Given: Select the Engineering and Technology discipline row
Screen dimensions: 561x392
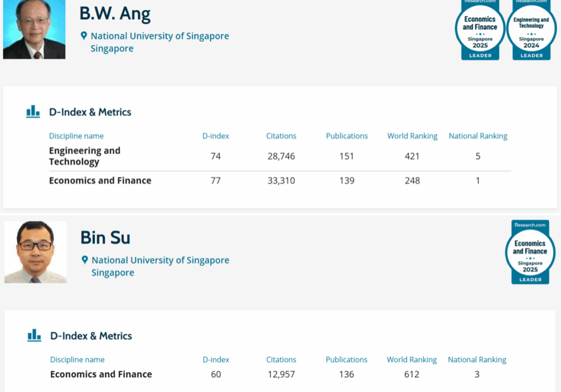Looking at the screenshot, I should pos(84,156).
